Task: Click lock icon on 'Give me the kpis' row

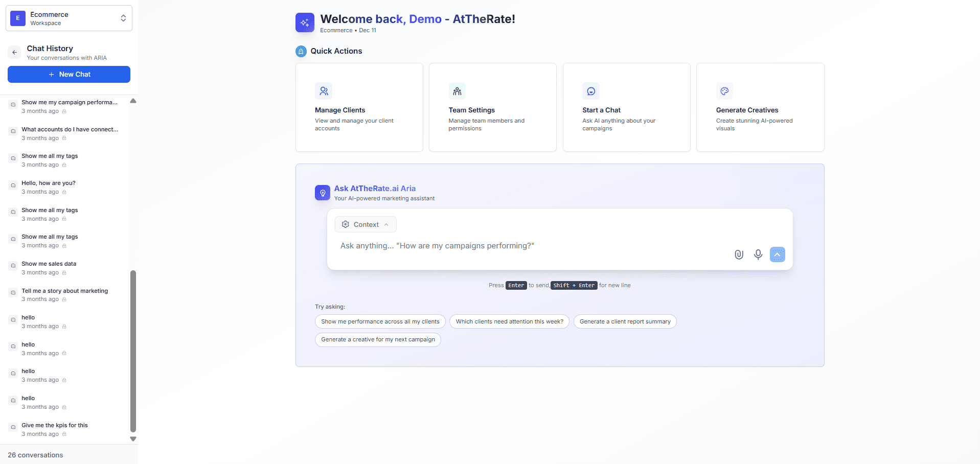Action: pos(64,434)
